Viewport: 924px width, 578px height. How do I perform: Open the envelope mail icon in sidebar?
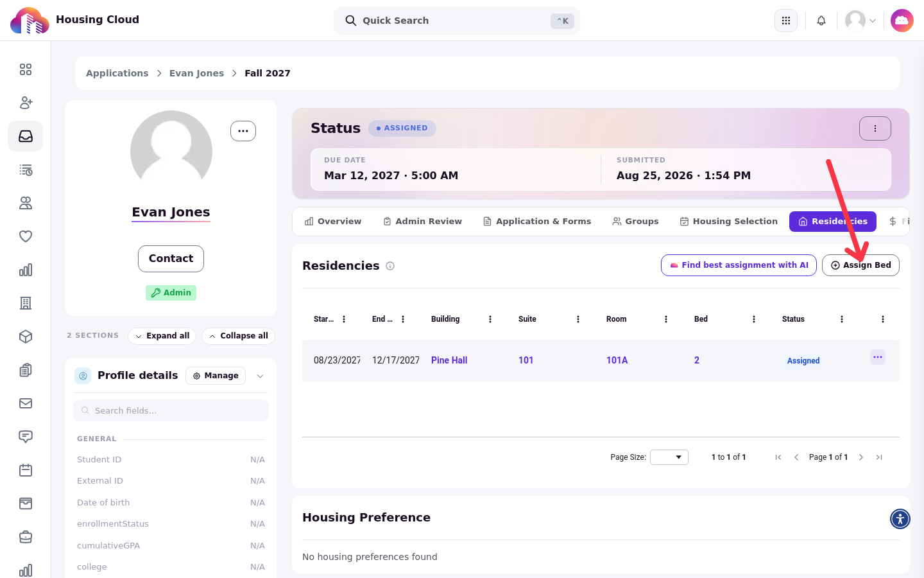coord(26,403)
